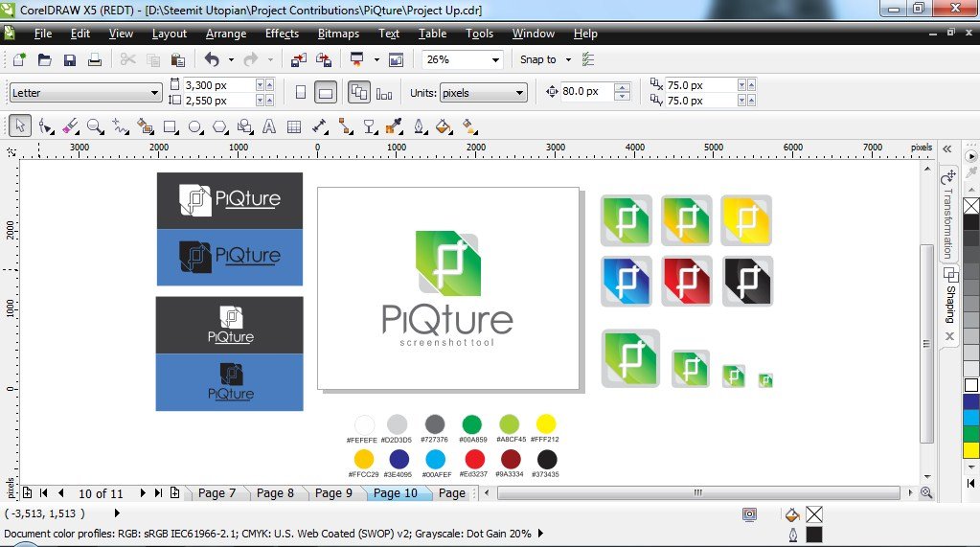This screenshot has width=980, height=547.
Task: Expand the undo history arrow
Action: [231, 59]
